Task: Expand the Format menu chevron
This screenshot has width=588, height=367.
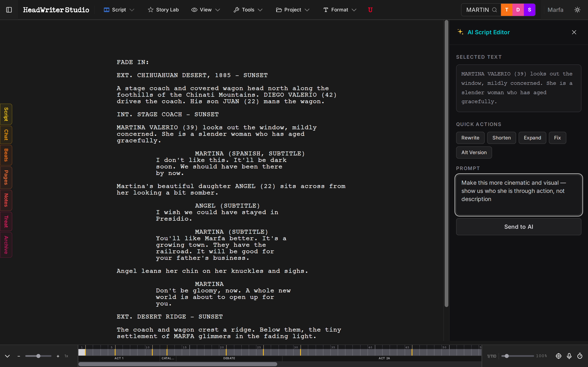Action: click(x=354, y=10)
